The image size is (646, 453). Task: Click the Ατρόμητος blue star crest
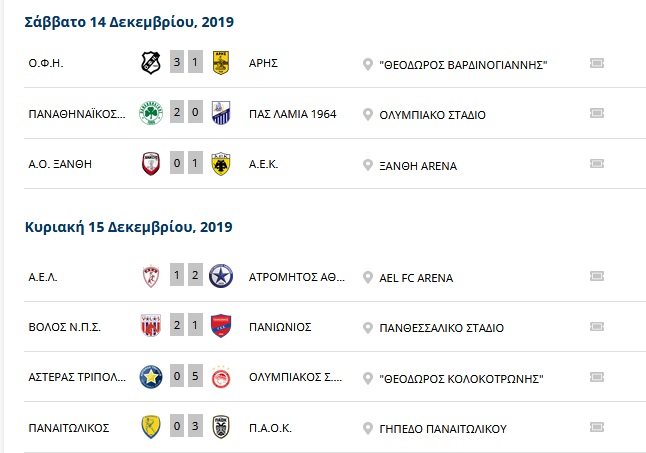click(x=221, y=276)
